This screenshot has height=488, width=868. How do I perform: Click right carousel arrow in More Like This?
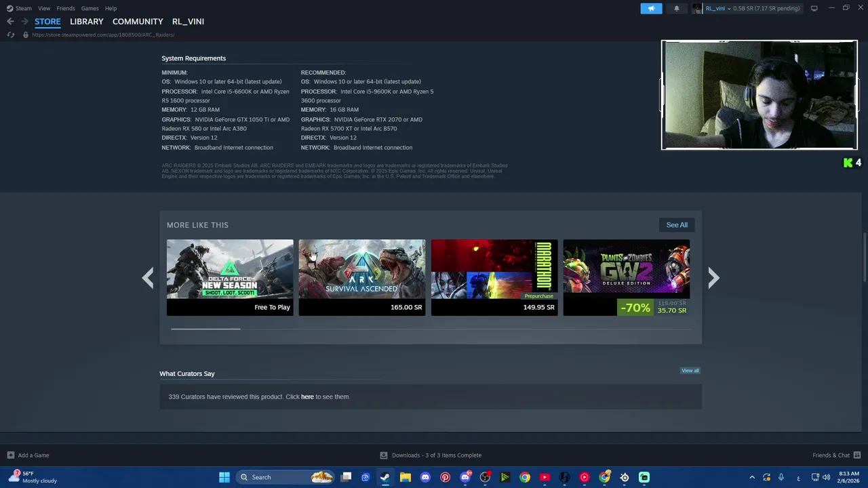point(713,277)
